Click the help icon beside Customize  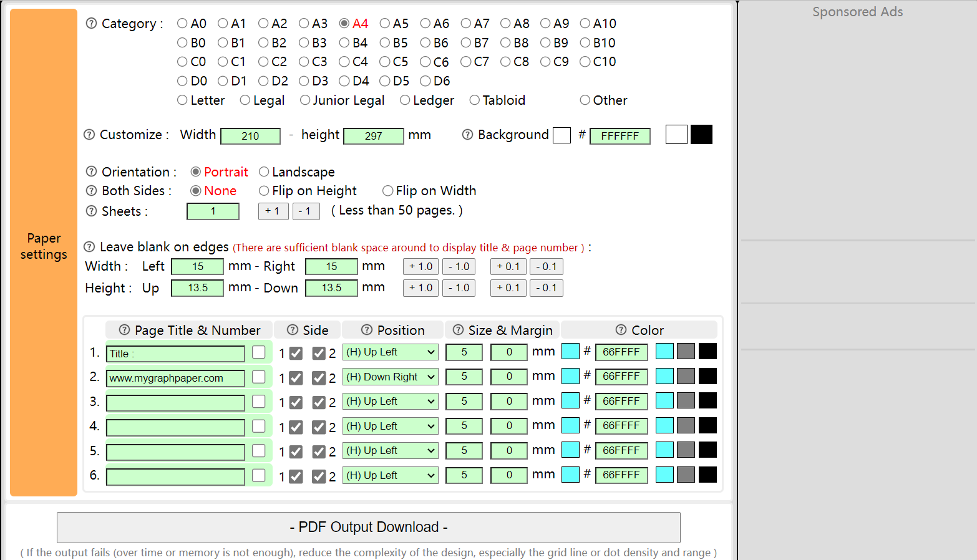click(x=89, y=135)
